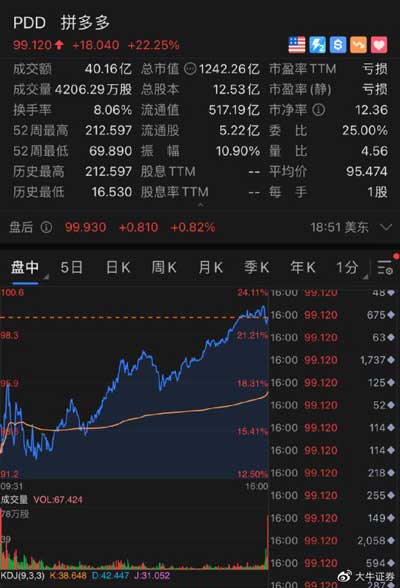Open info icon beside 市净率

pos(319,110)
